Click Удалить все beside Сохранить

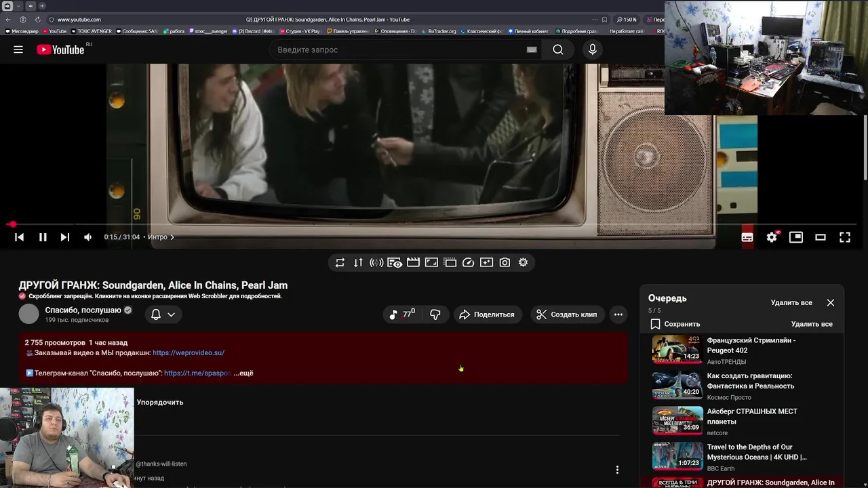(812, 324)
